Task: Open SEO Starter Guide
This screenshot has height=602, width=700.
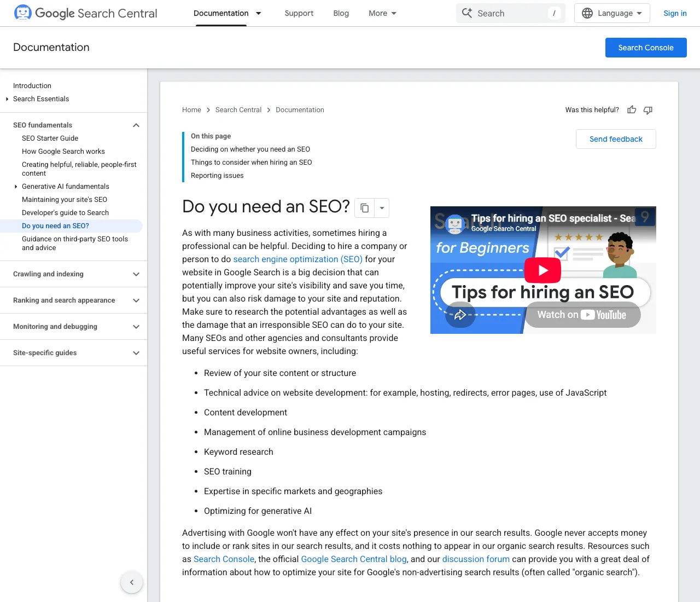Action: tap(50, 138)
